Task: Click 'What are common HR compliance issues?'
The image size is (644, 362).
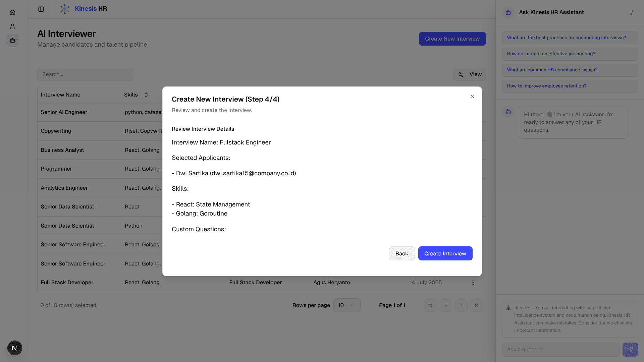Action: (x=552, y=70)
